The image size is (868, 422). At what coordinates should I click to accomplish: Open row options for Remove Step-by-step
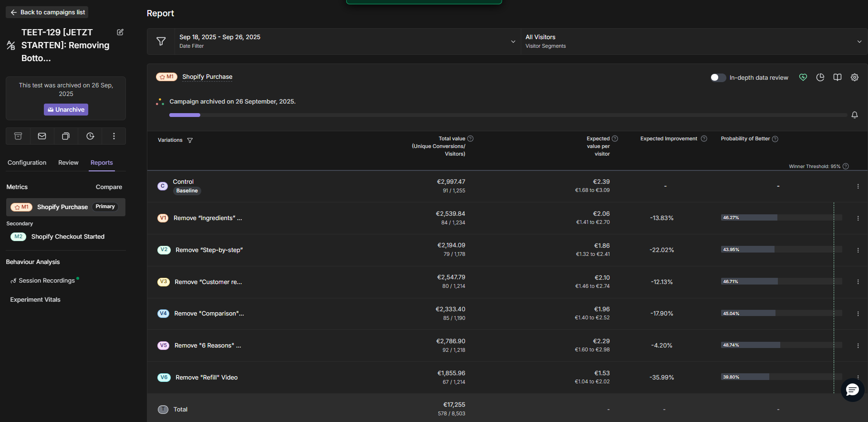(858, 250)
